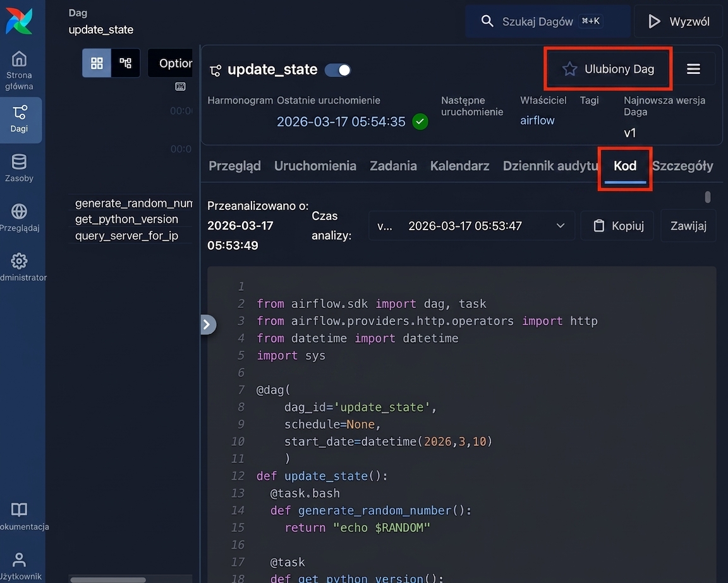Star Ulubiony Dag favorite button

coord(608,69)
